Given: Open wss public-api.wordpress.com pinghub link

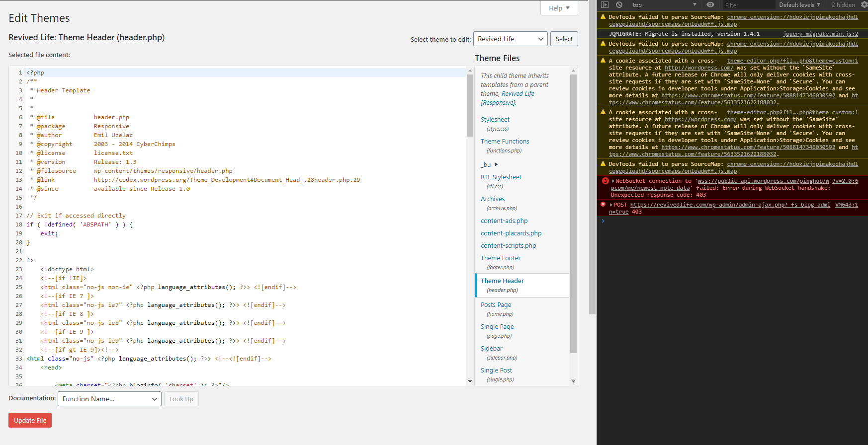Looking at the screenshot, I should coord(763,181).
